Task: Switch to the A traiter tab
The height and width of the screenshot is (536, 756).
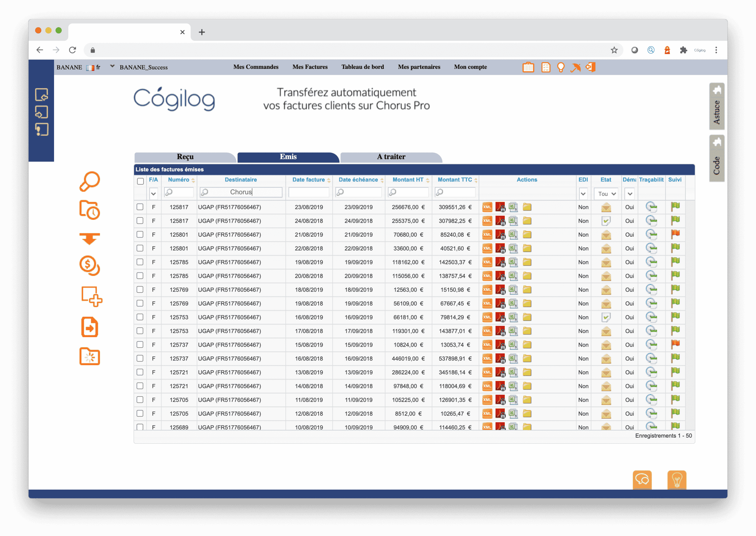Action: 391,157
